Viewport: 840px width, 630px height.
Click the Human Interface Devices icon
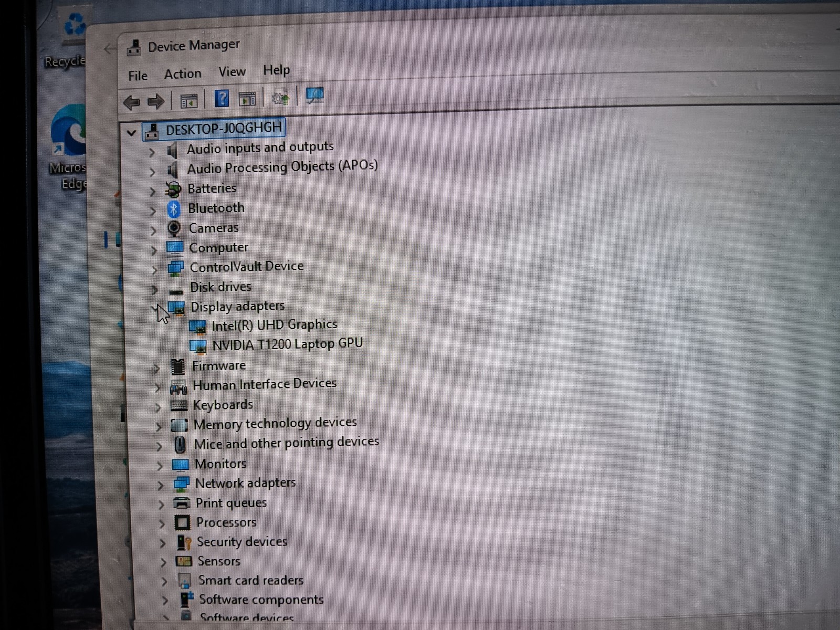pyautogui.click(x=178, y=387)
